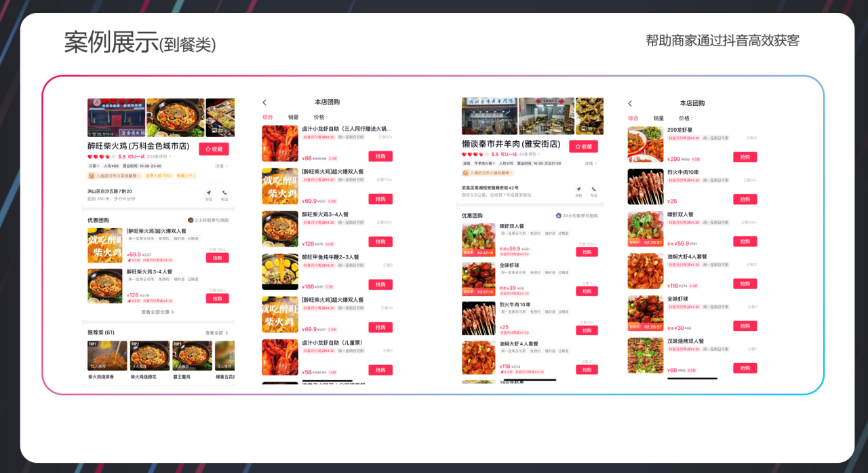The image size is (868, 473).
Task: Select 销量 tab above 卤汁小龙虾自助 list
Action: point(293,117)
